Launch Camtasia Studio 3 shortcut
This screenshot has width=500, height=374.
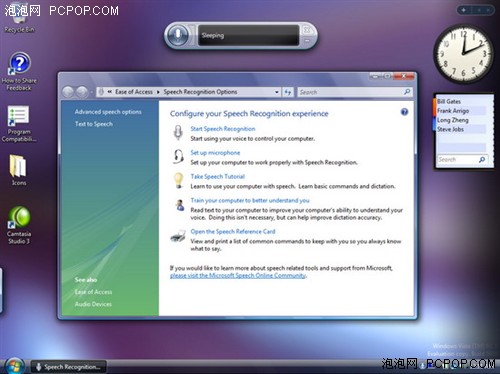[19, 225]
